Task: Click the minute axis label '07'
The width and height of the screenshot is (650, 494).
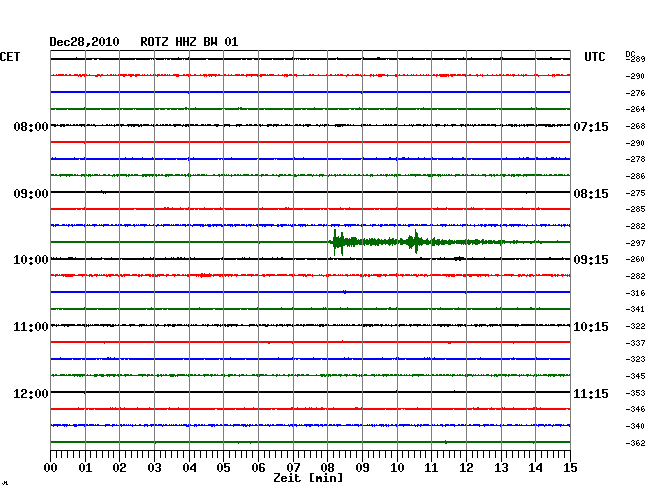Action: coord(293,468)
